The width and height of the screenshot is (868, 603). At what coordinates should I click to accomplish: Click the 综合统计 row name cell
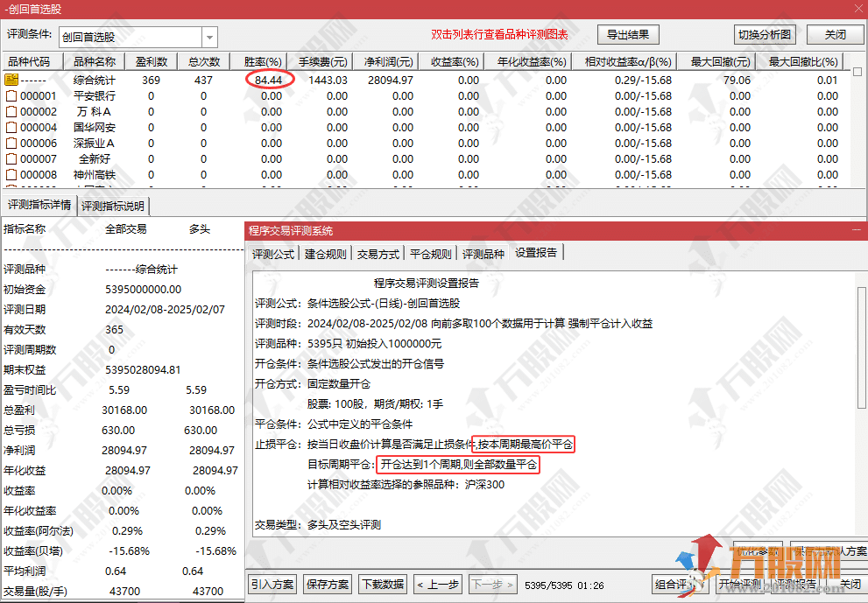[x=95, y=81]
